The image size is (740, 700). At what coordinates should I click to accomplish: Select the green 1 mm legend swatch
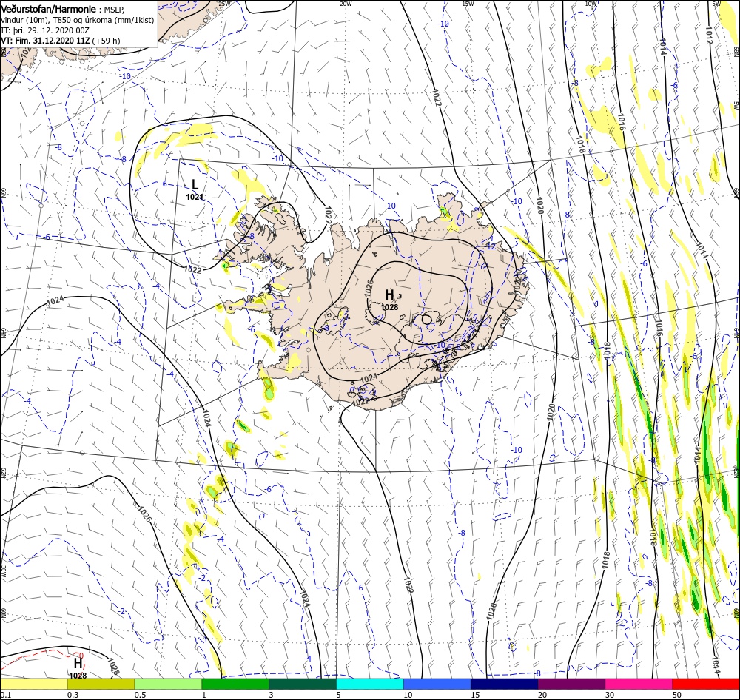pos(235,684)
